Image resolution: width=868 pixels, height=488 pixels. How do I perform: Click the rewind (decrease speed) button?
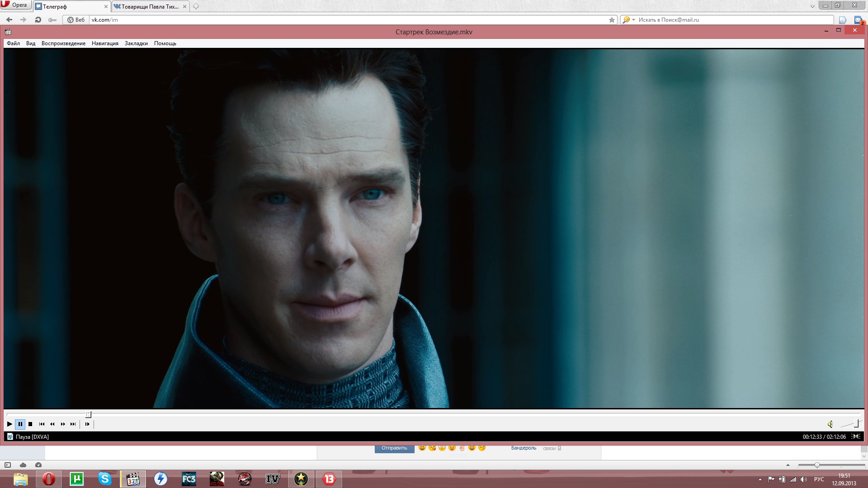[52, 424]
